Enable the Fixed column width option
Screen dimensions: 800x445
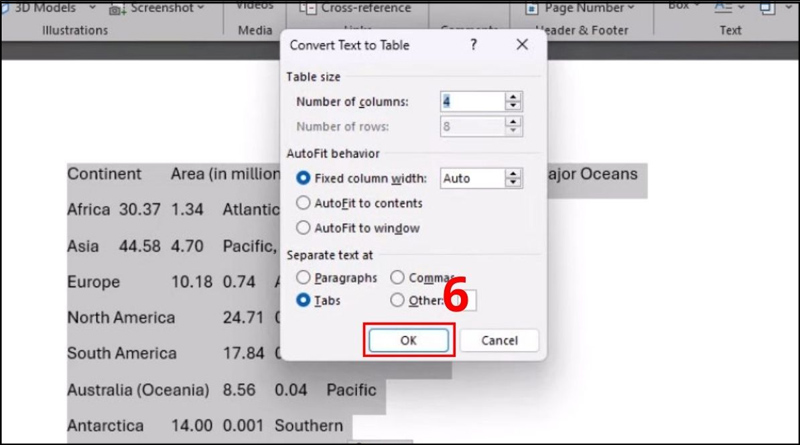point(304,178)
